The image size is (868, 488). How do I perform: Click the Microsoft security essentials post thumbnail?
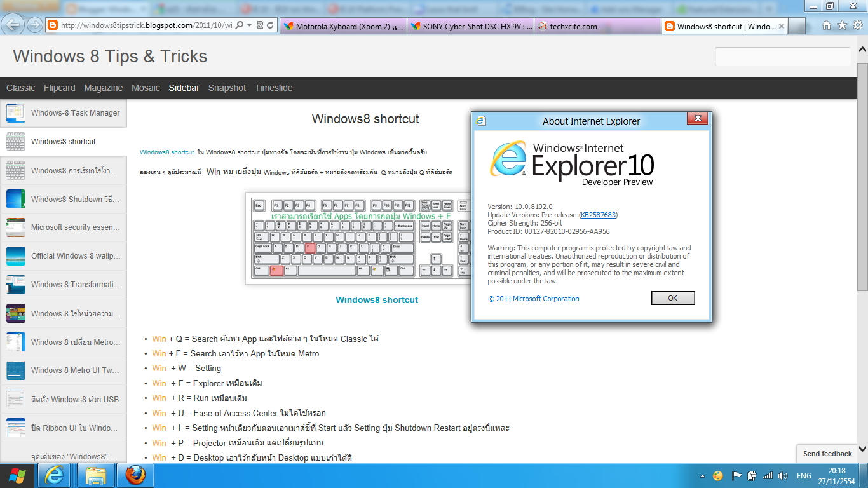pos(16,227)
